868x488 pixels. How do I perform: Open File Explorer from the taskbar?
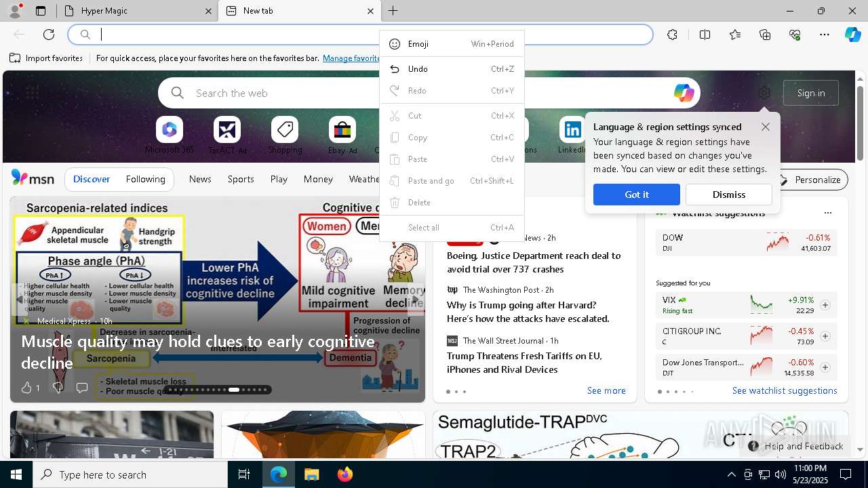(x=311, y=474)
